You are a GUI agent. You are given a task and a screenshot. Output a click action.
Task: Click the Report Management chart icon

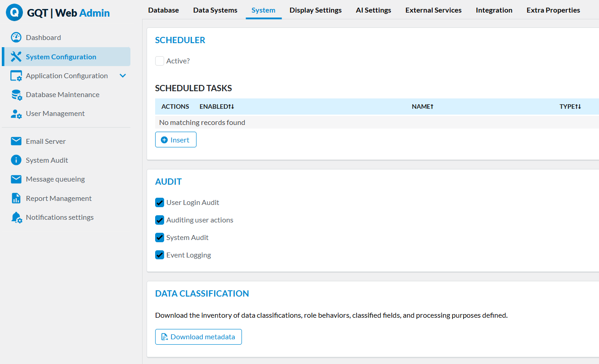click(16, 198)
